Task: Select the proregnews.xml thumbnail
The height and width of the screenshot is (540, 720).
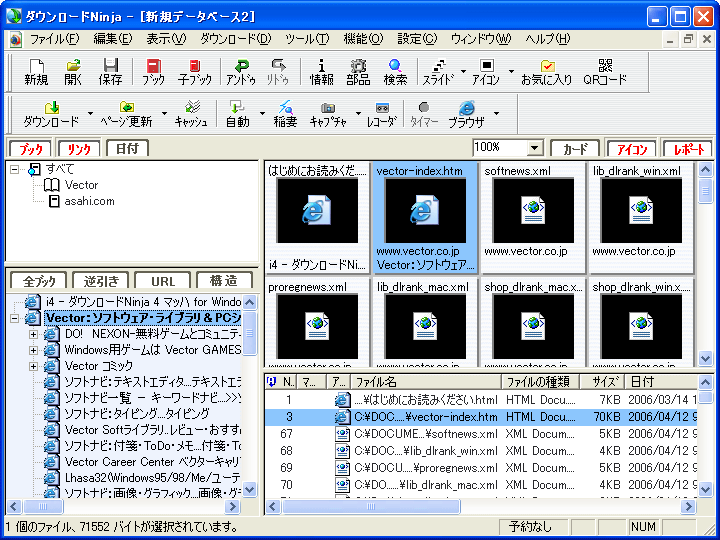Action: point(317,324)
